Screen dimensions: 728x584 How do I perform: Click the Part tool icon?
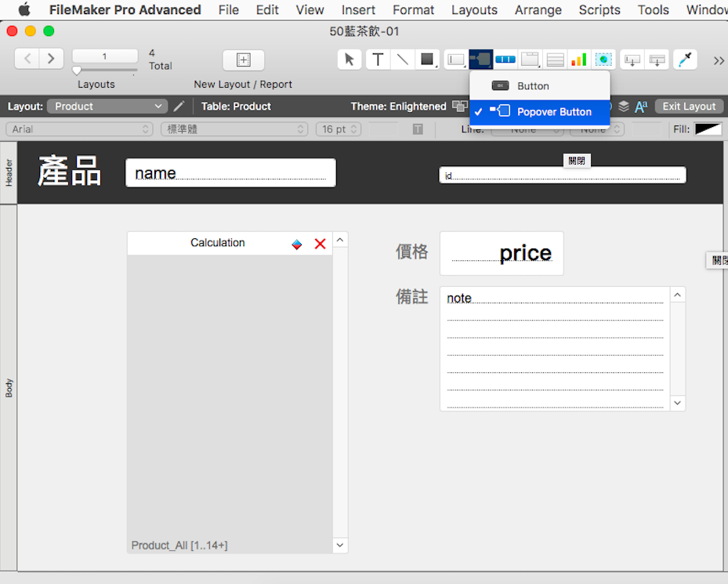(657, 60)
